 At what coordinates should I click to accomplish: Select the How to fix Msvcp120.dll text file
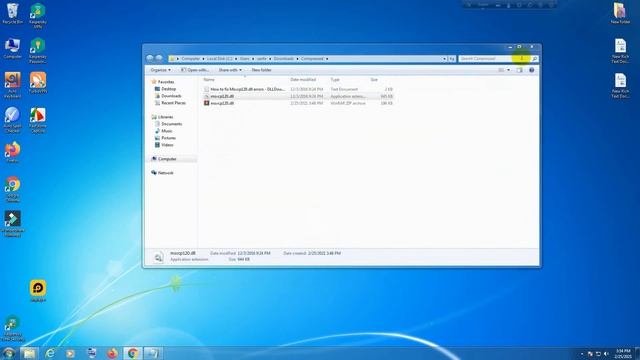pyautogui.click(x=298, y=89)
